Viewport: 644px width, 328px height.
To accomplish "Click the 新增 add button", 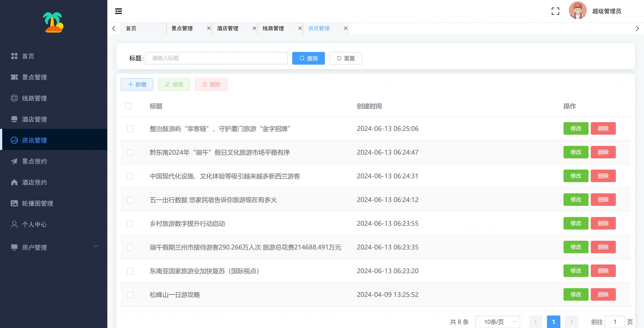I will [137, 85].
